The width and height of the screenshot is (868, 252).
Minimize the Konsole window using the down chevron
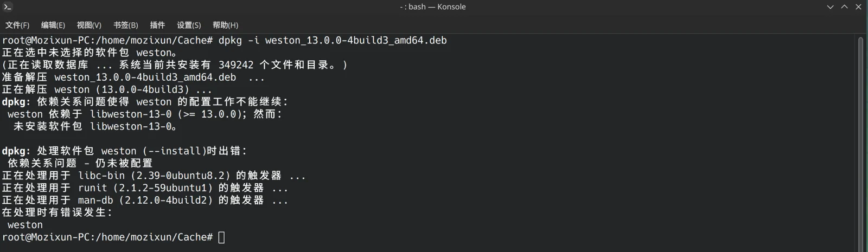(x=830, y=7)
